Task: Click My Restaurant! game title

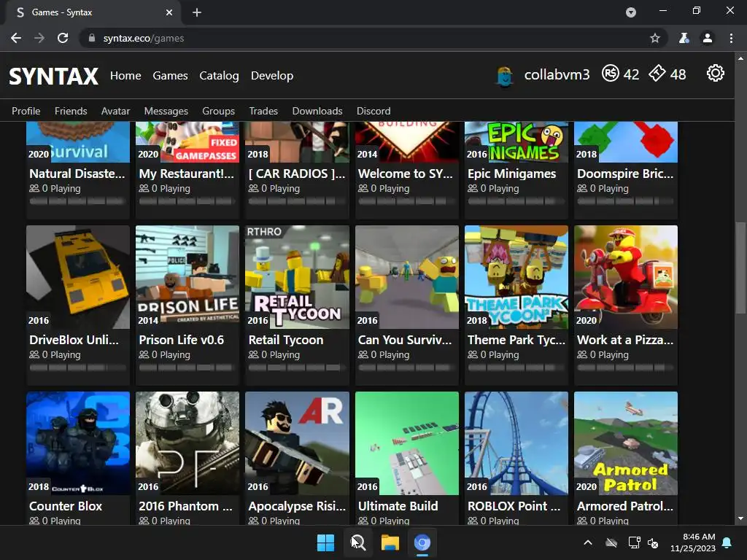Action: click(x=186, y=174)
